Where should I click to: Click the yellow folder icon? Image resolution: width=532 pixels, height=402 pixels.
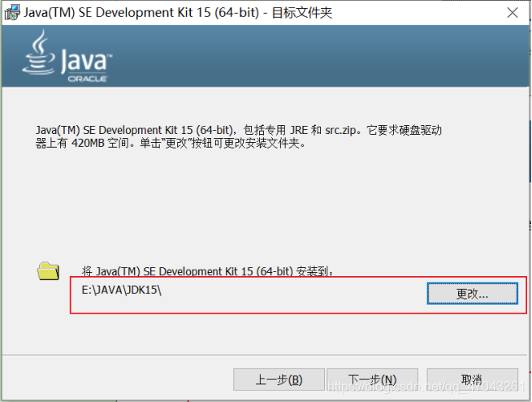coord(48,271)
